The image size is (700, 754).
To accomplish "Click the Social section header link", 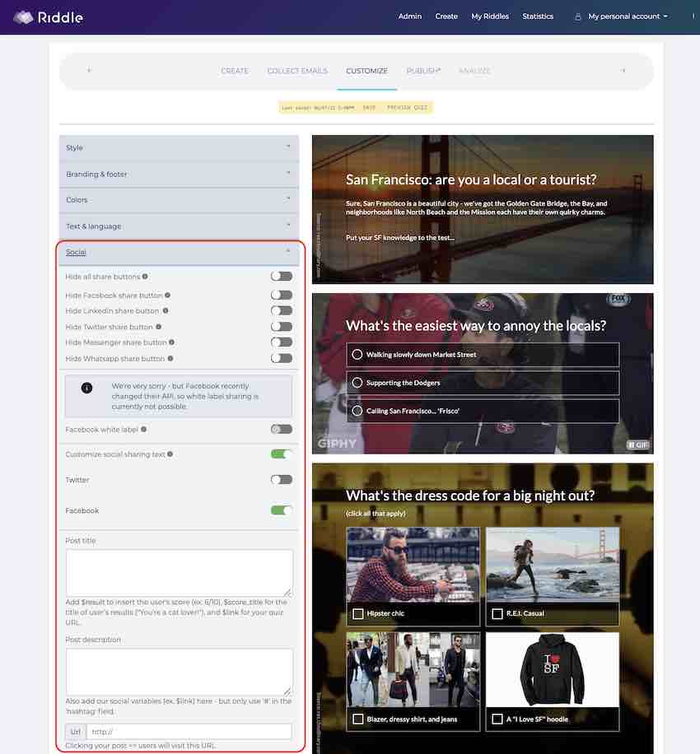I will [x=76, y=252].
